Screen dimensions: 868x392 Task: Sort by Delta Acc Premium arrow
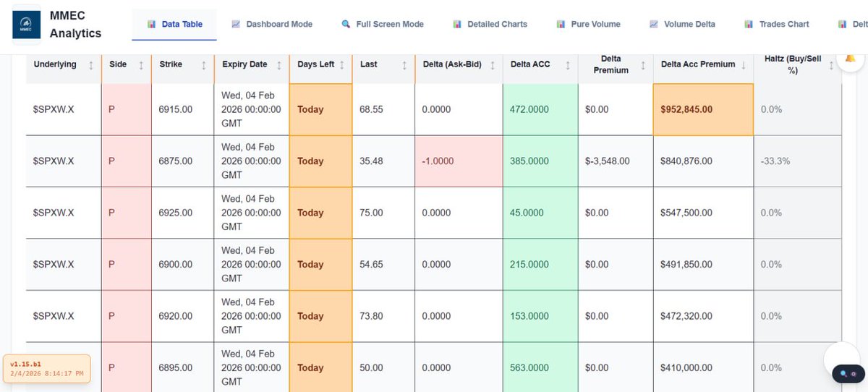tap(744, 65)
